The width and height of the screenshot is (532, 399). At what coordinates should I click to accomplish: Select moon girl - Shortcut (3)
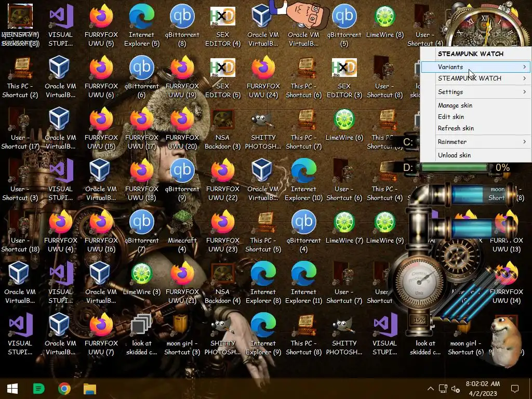[182, 335]
